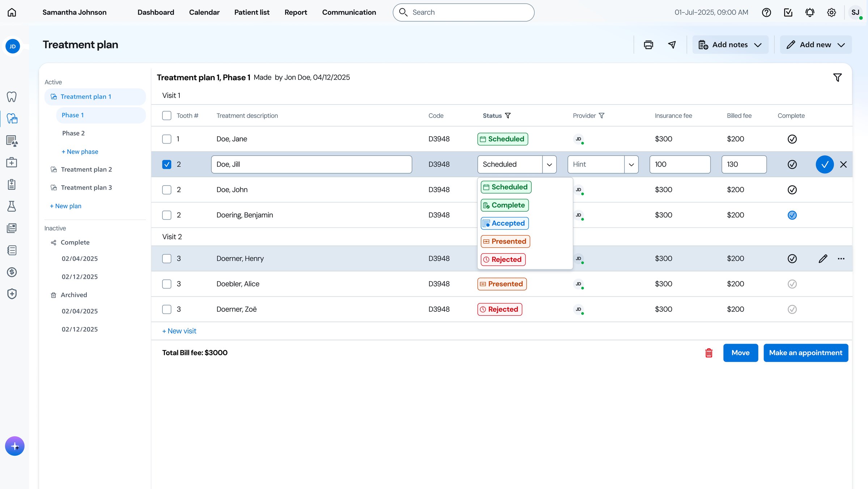
Task: Click the send paper-plane icon
Action: pyautogui.click(x=672, y=44)
